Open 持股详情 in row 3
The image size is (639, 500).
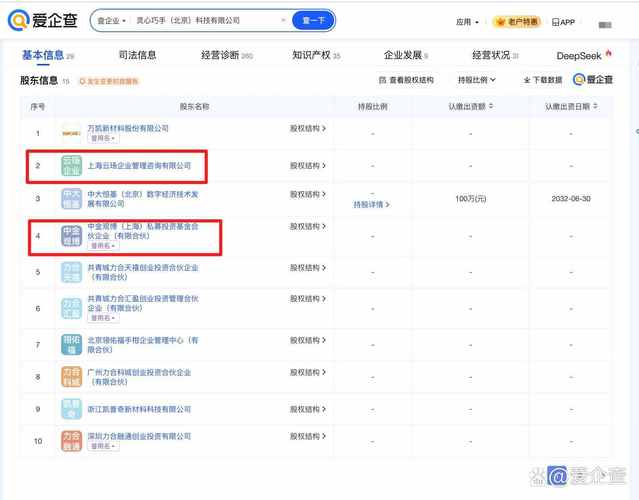(371, 204)
